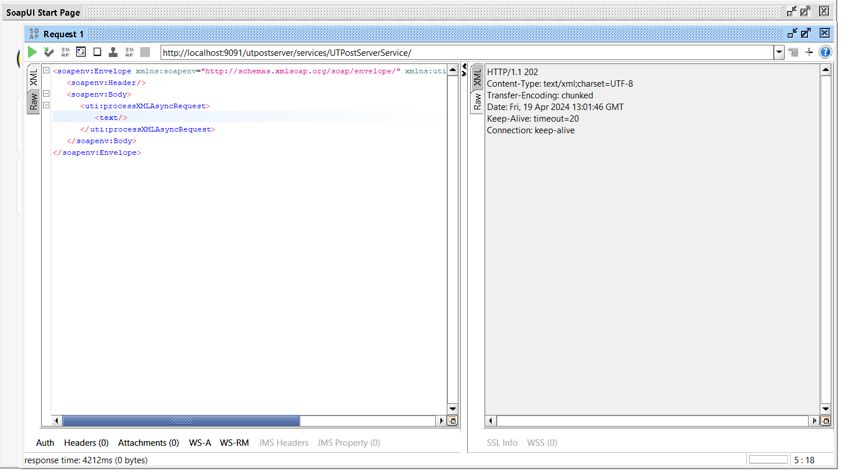Screen dimensions: 868x472
Task: Maximize the Request 1 internal window
Action: pyautogui.click(x=806, y=33)
